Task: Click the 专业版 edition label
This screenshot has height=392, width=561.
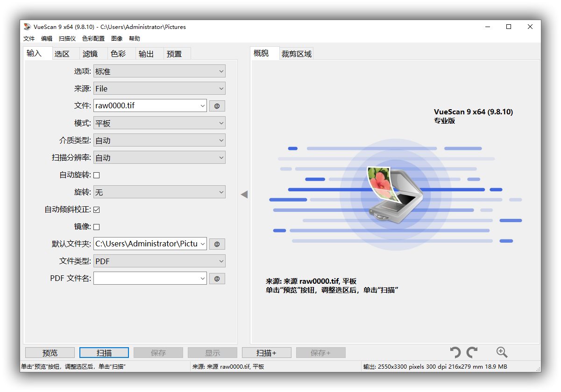Action: tap(444, 121)
